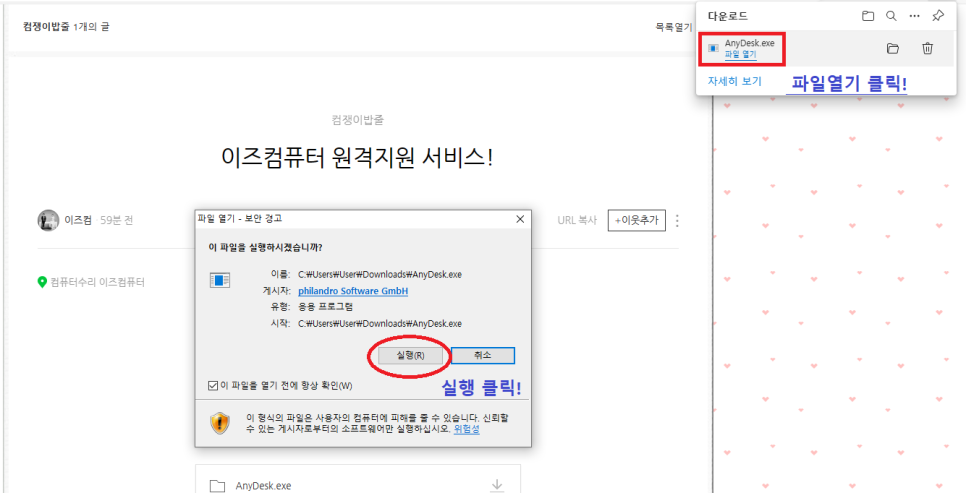Screen dimensions: 966x493
Task: Click 컴쟁이밥줄 category link above title
Action: 357,120
